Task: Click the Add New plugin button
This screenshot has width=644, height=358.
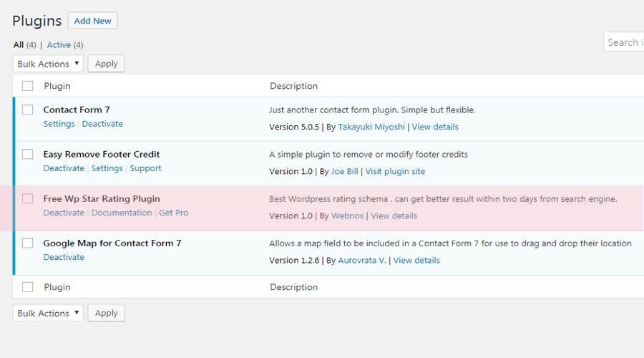Action: tap(92, 21)
